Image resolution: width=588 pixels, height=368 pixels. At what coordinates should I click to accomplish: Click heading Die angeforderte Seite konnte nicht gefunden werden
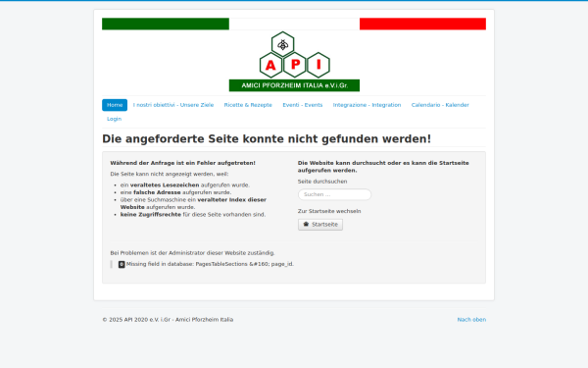tap(267, 139)
